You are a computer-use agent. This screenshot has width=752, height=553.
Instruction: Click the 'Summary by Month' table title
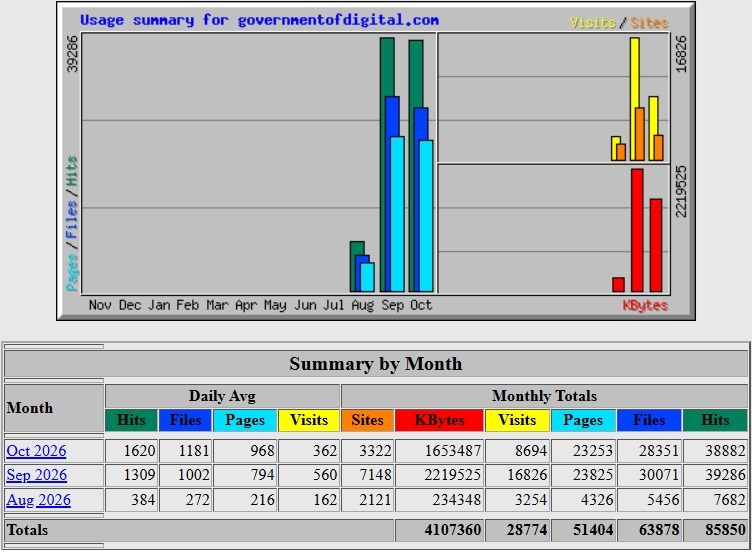point(376,364)
